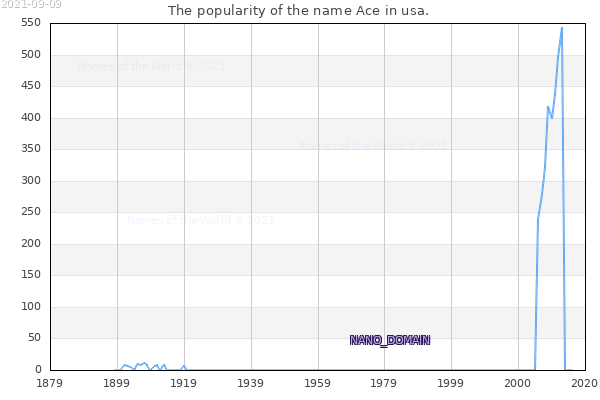This screenshot has width=600, height=400.
Task: Click the y-axis label 300
Action: (x=31, y=180)
